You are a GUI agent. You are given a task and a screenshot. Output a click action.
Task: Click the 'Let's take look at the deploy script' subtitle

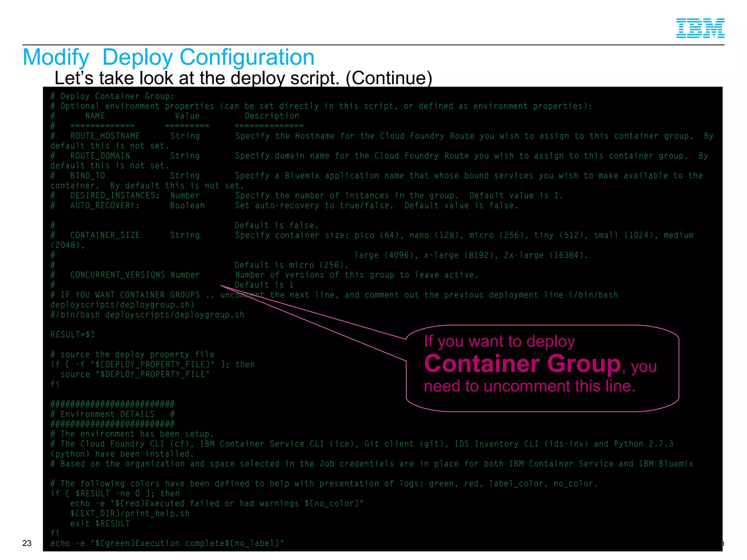243,78
